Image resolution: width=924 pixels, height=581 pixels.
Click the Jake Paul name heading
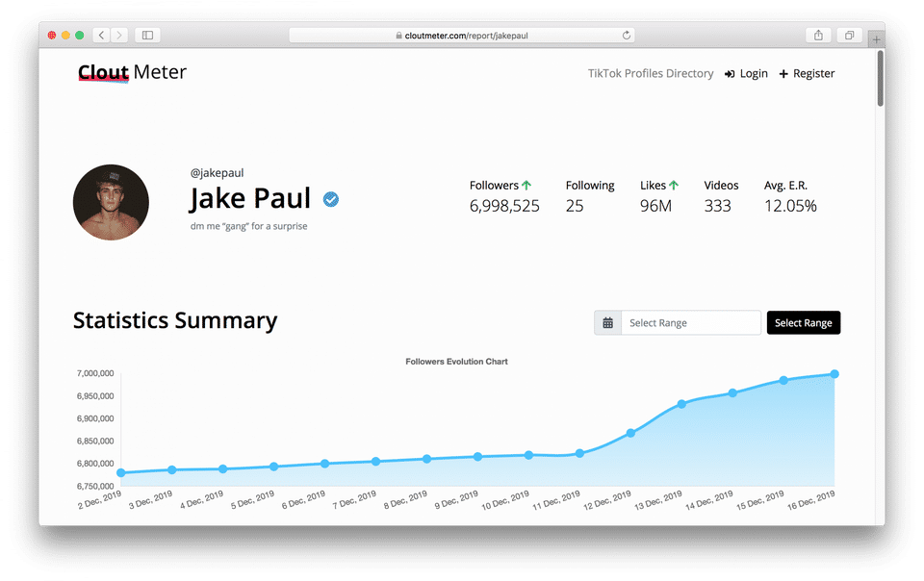[250, 198]
